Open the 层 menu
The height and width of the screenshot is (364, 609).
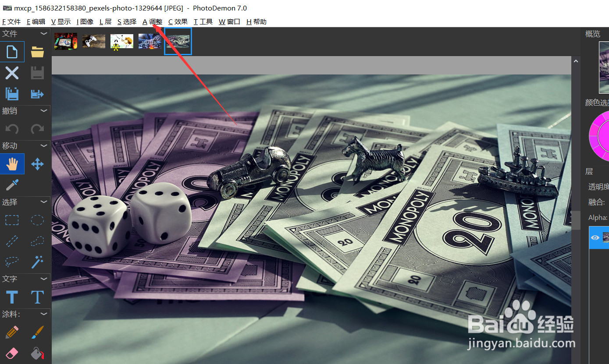[106, 21]
